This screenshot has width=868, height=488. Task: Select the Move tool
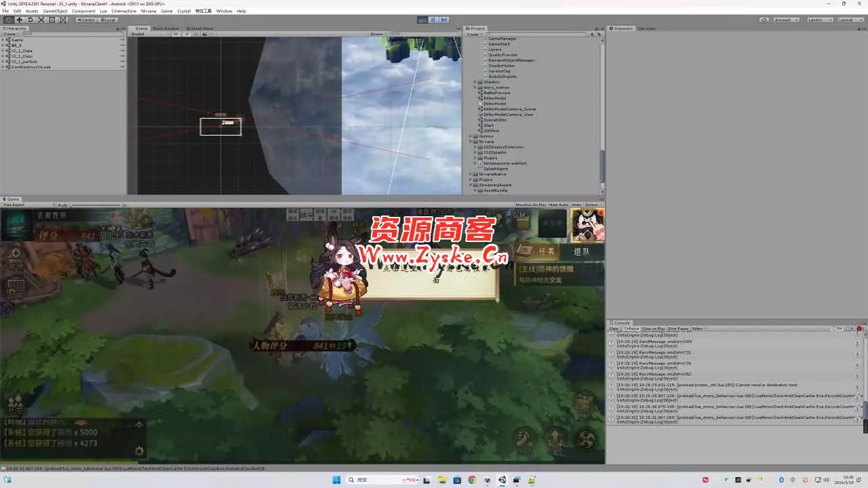20,20
